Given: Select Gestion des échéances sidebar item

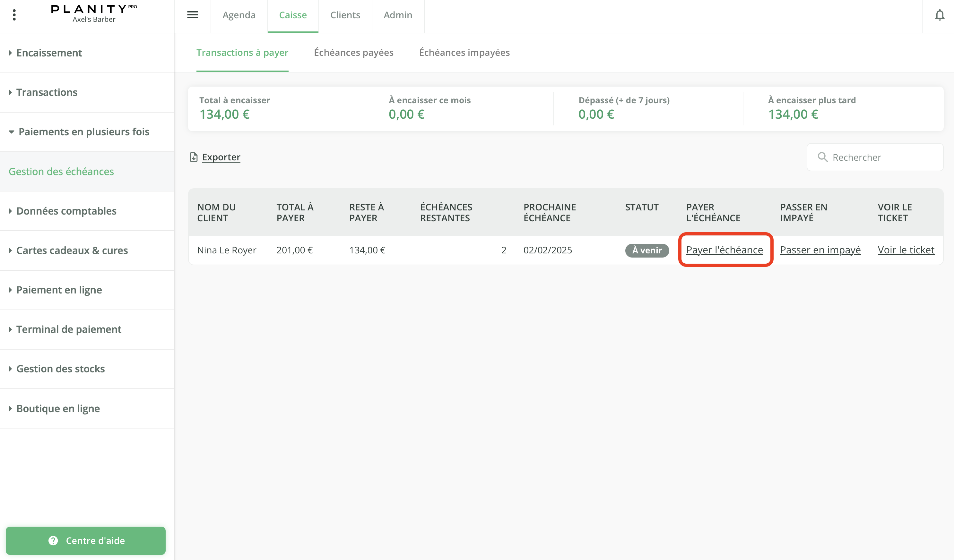Looking at the screenshot, I should pyautogui.click(x=61, y=171).
